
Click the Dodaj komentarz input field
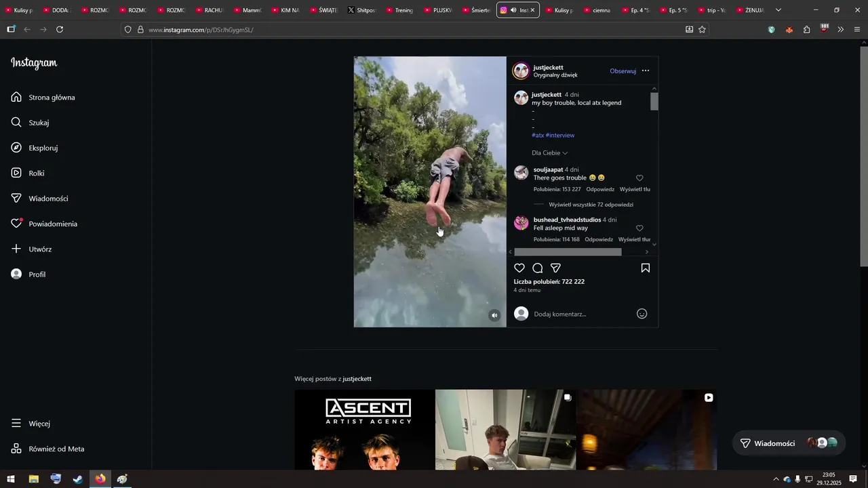click(582, 314)
